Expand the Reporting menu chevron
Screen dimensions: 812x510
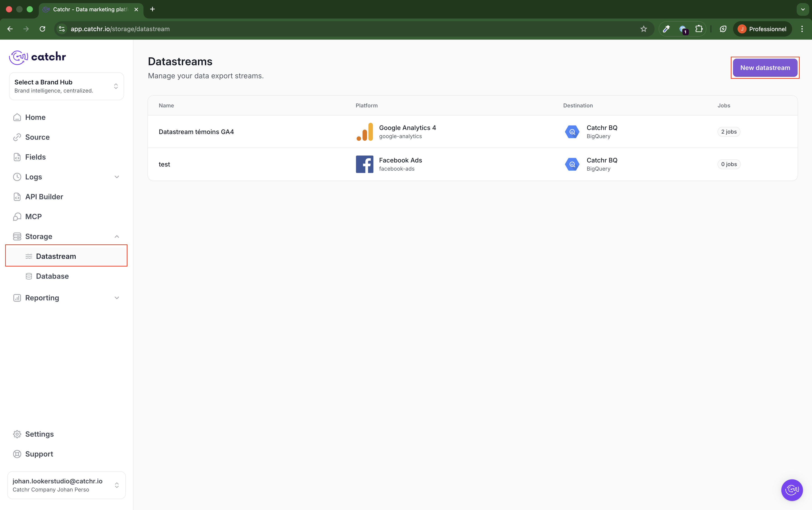coord(117,298)
